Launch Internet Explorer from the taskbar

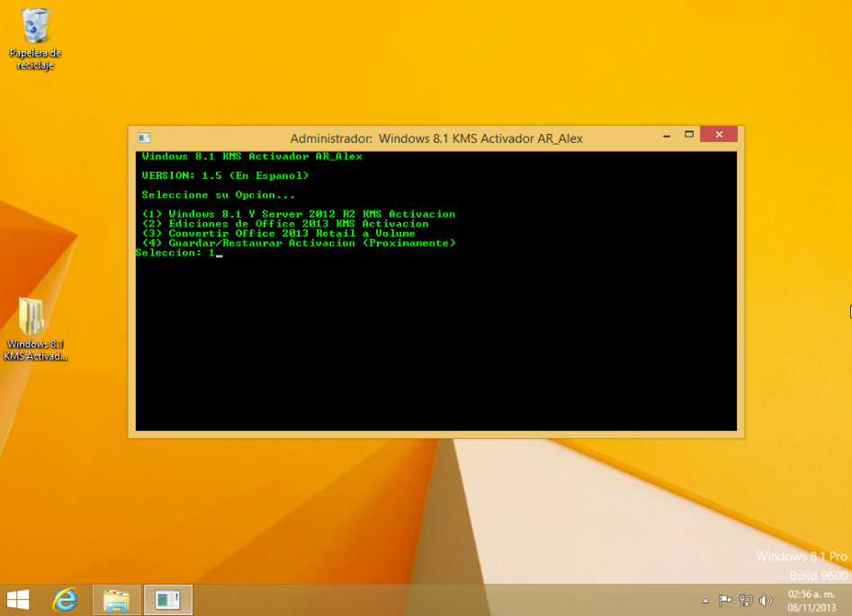click(x=65, y=600)
